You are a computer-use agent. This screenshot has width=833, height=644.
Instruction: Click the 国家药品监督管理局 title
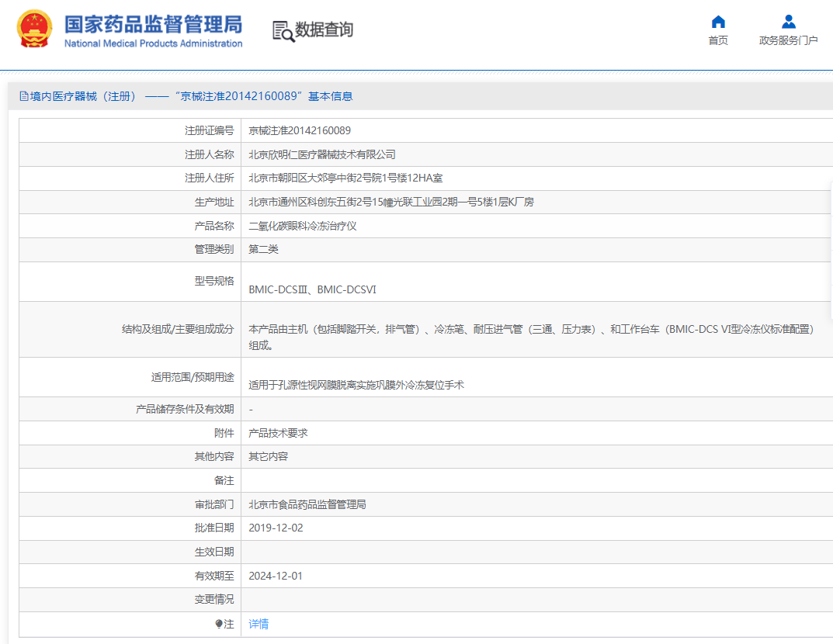click(154, 24)
